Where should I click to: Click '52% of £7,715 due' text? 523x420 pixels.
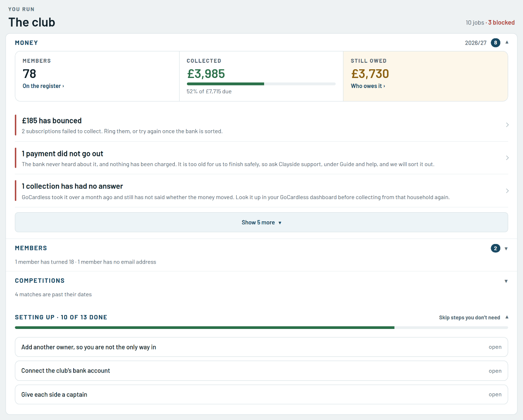[209, 91]
